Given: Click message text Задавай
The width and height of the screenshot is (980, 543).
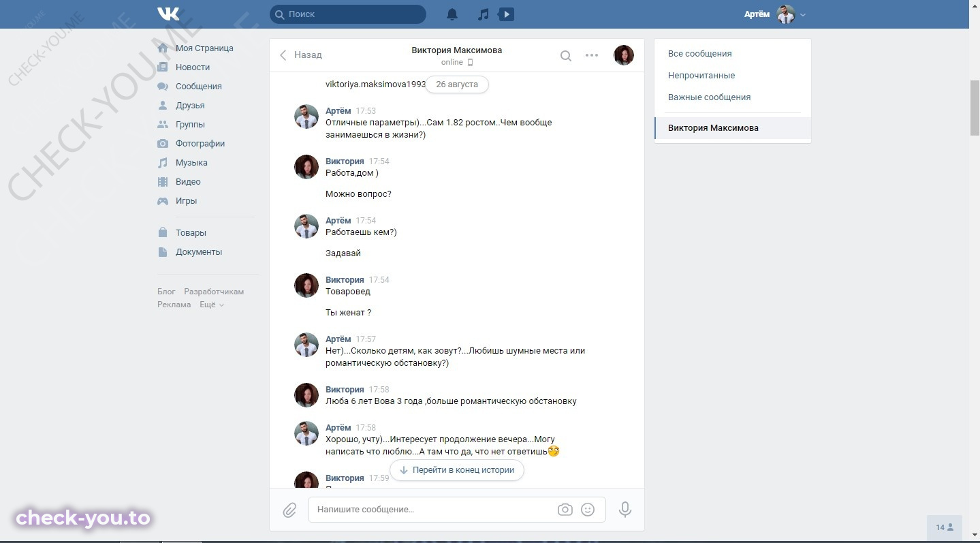Looking at the screenshot, I should [x=343, y=253].
